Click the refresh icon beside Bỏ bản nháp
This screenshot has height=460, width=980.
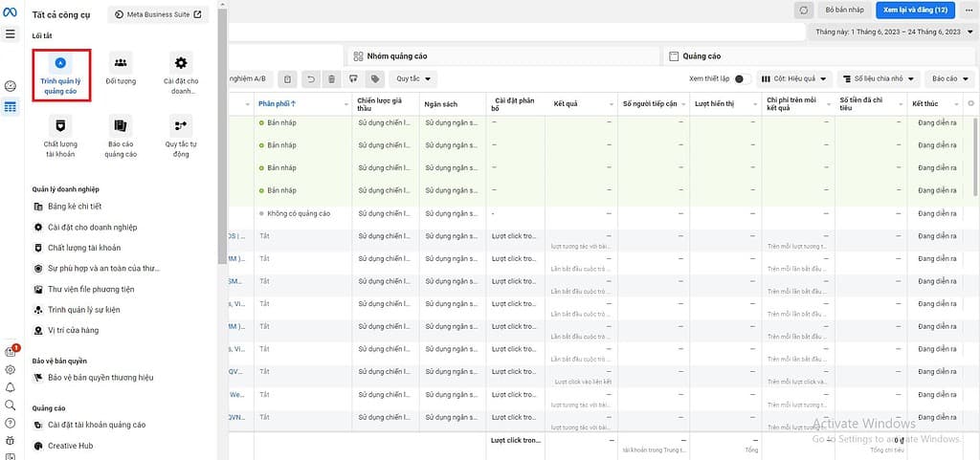(803, 10)
